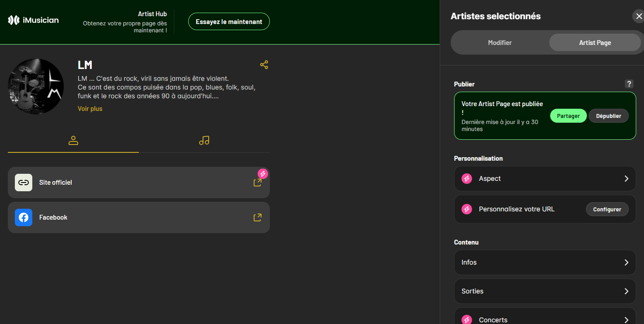644x324 pixels.
Task: Expand the Aspect row chevron
Action: coord(626,179)
